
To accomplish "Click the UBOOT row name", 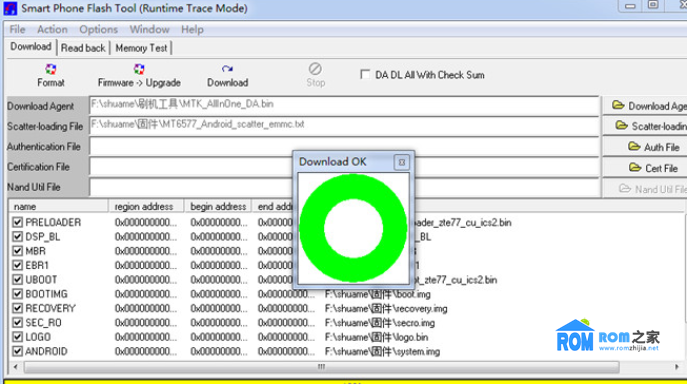I will [41, 280].
